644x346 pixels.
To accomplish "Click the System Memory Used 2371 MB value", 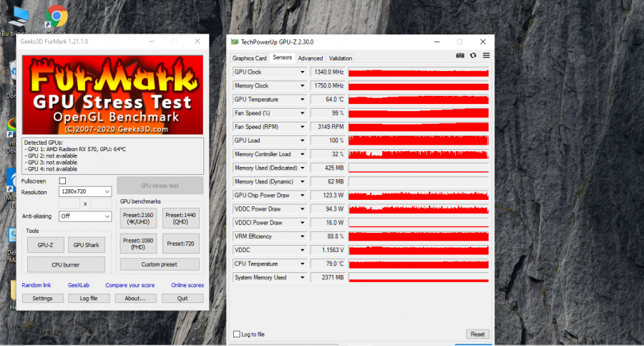I will point(328,278).
